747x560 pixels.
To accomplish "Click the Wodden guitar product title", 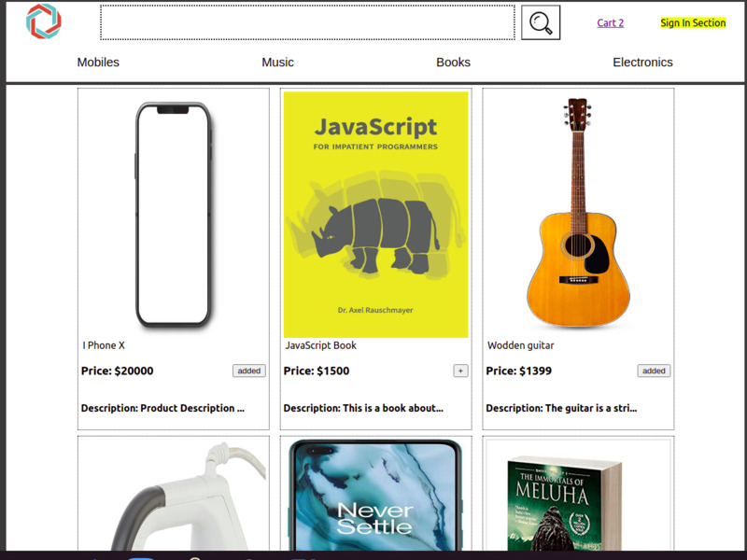I will 521,345.
